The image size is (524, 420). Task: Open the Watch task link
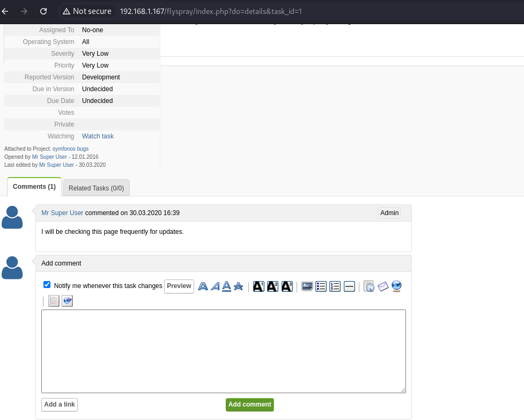[98, 136]
